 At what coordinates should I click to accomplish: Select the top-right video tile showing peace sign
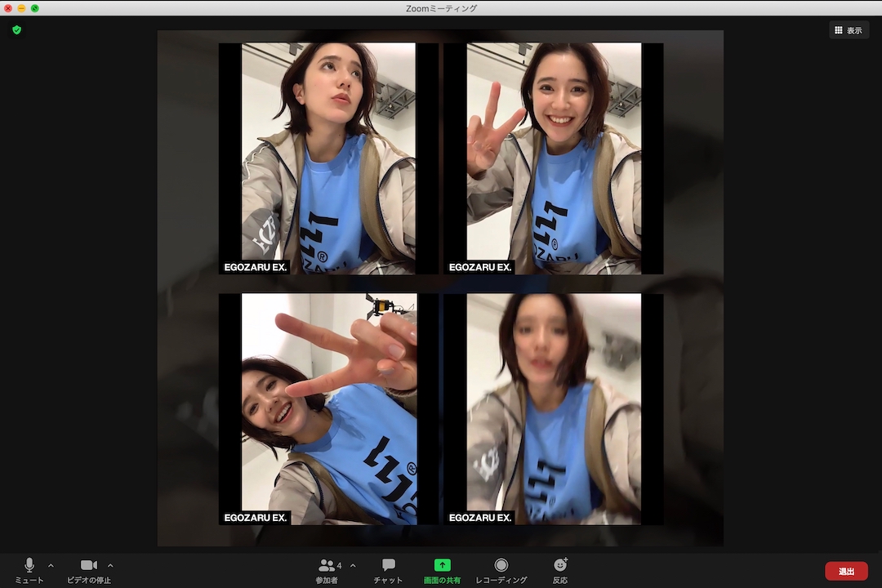(x=554, y=158)
